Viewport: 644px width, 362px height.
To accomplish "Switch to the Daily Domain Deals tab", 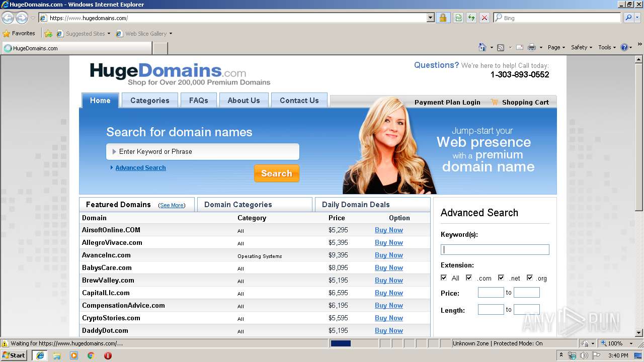I will [372, 205].
